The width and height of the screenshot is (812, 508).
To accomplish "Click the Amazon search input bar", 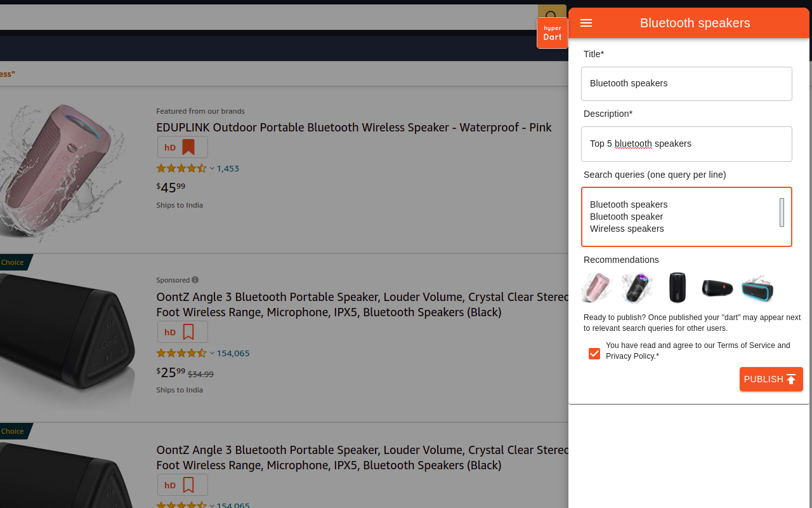I will (268, 17).
